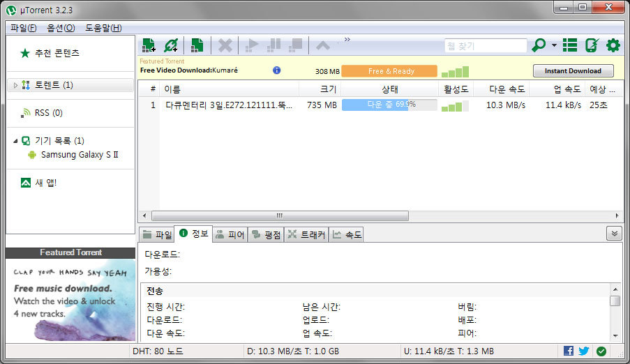Screen dimensions: 630x364
Task: Click the horizontal scrollbar thumb
Action: (x=280, y=215)
